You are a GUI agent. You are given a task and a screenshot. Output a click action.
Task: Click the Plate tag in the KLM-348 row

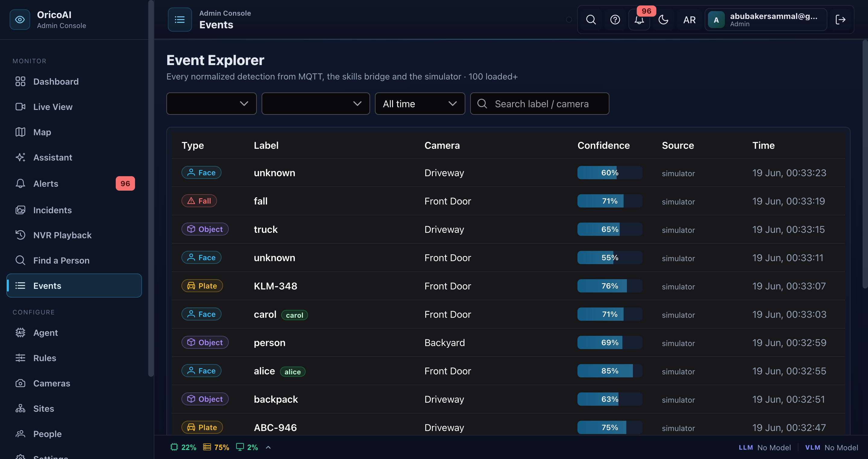[x=202, y=286]
